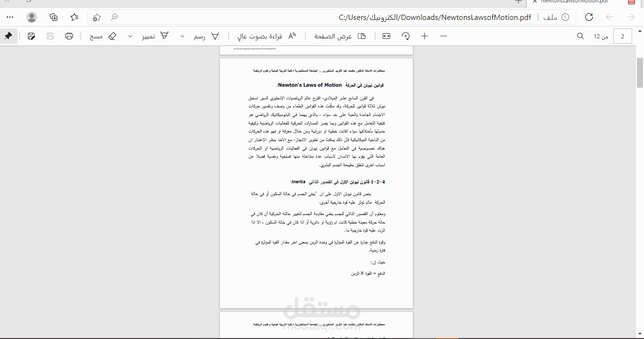Image resolution: width=644 pixels, height=339 pixels.
Task: Zoom in with the plus icon
Action: point(425,36)
